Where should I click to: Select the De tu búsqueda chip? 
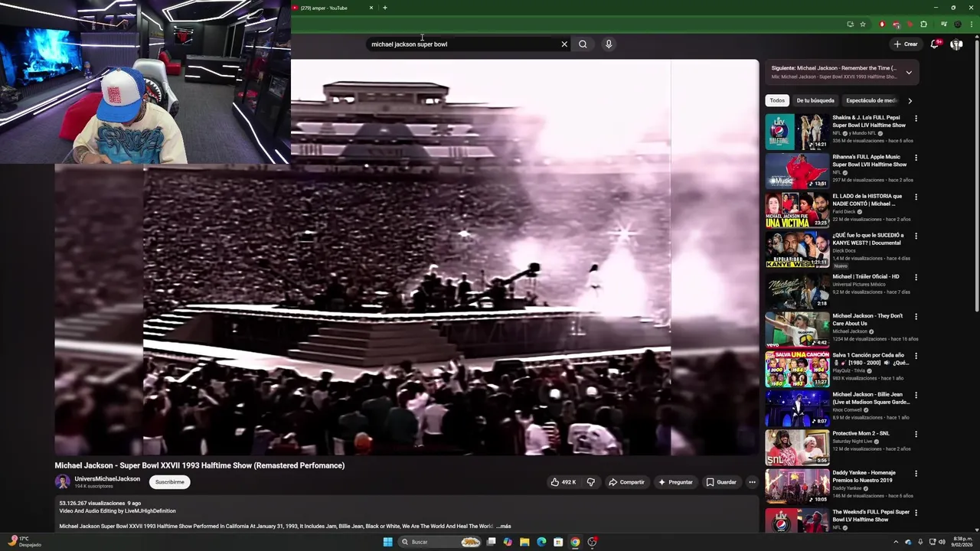815,100
